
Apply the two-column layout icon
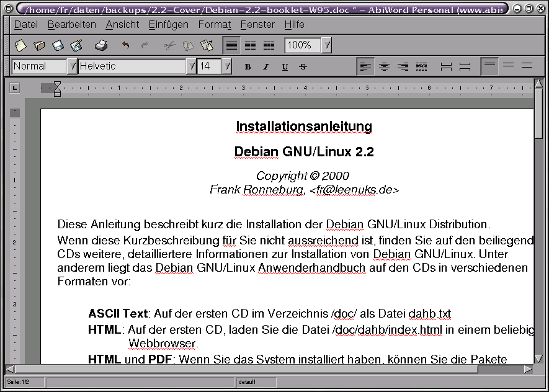[x=250, y=45]
